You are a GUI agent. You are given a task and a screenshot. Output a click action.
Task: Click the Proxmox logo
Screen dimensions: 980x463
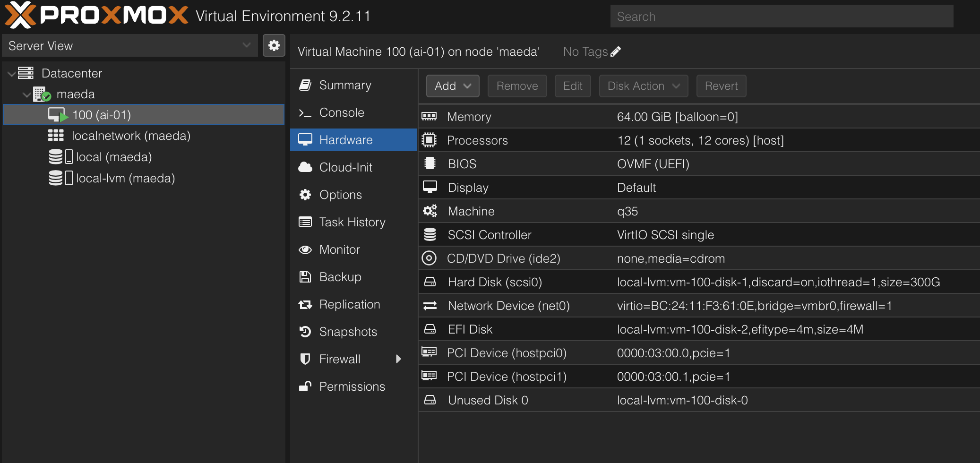pyautogui.click(x=96, y=16)
